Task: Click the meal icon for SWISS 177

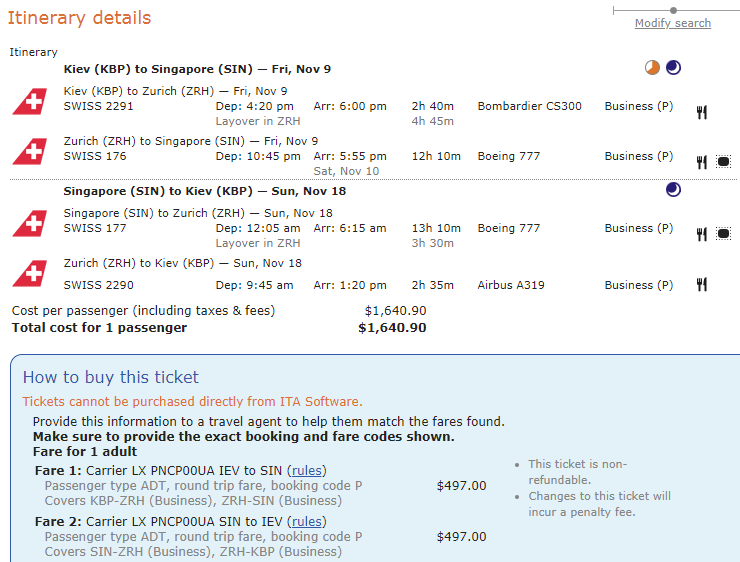Action: click(702, 234)
